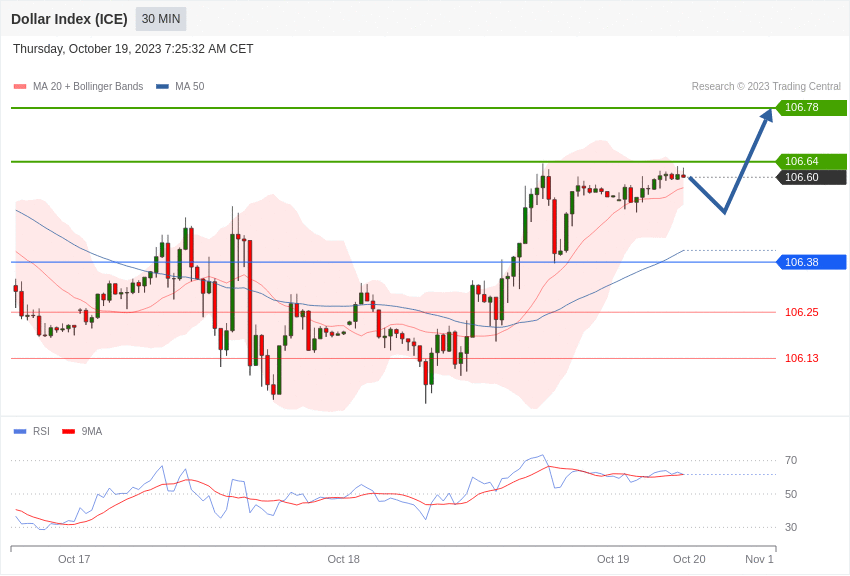Image resolution: width=850 pixels, height=576 pixels.
Task: Click the red MA 20 legend swatch
Action: 20,87
